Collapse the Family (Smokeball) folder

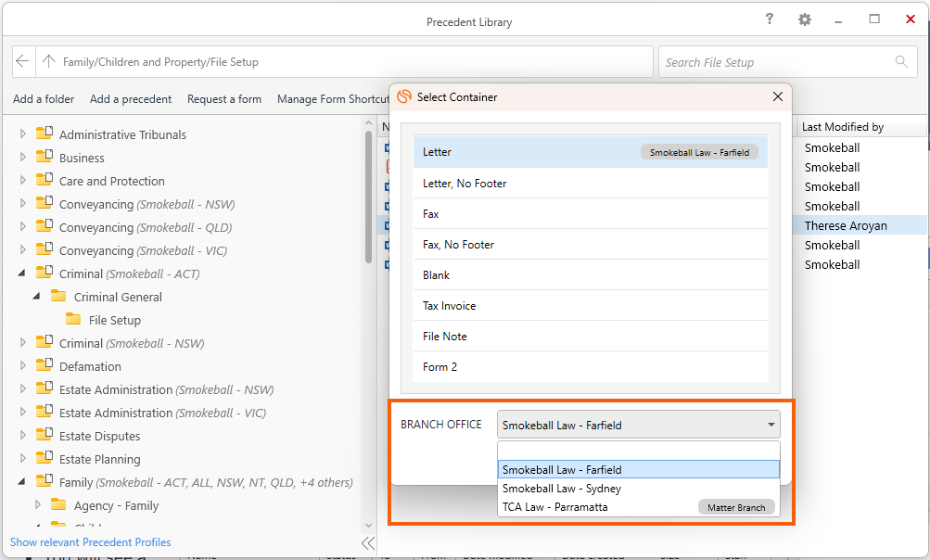click(22, 482)
